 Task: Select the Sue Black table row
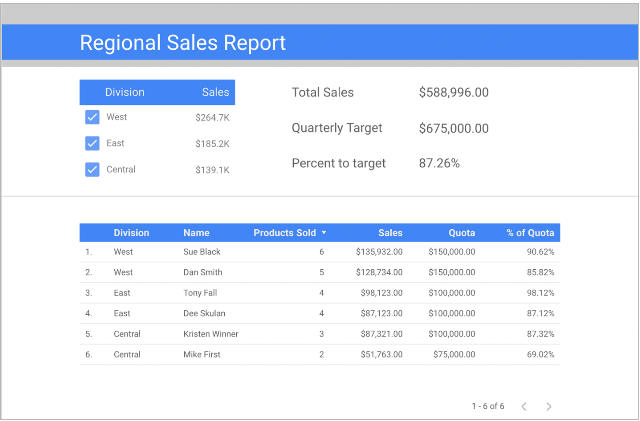(320, 252)
